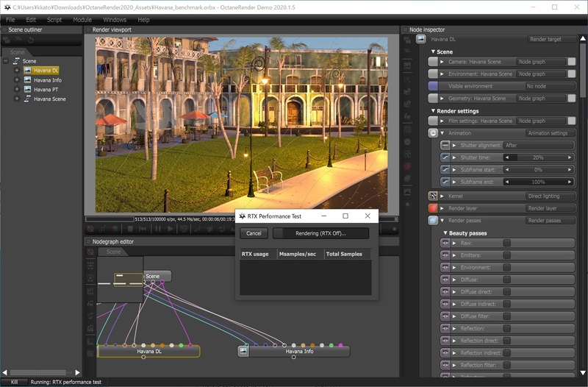
Task: Click the Havana Info node's render target icon
Action: (x=243, y=352)
